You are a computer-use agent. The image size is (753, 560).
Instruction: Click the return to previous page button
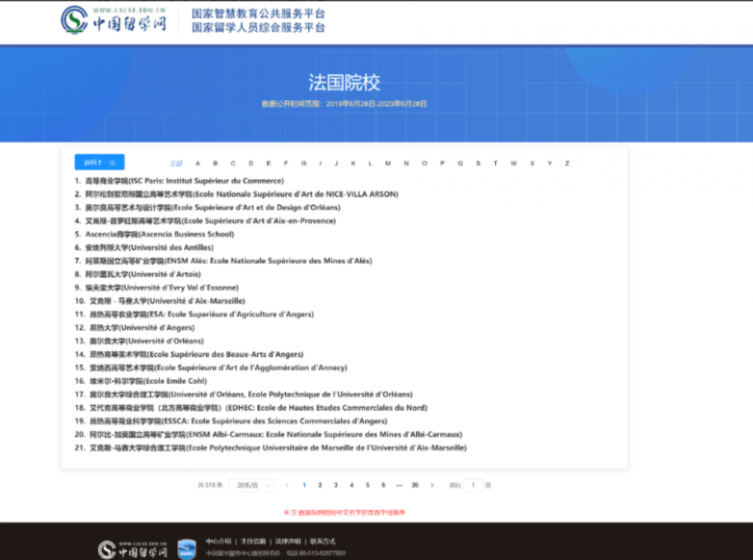tap(99, 163)
